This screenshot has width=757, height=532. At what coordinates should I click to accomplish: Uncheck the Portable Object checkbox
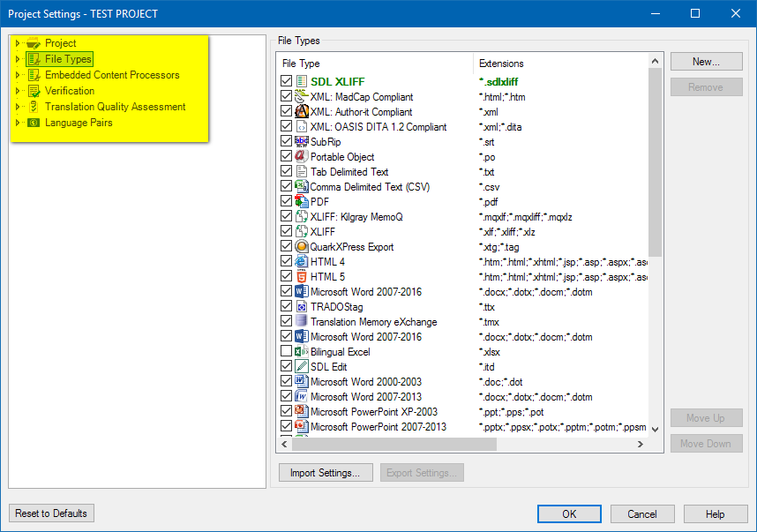click(286, 156)
